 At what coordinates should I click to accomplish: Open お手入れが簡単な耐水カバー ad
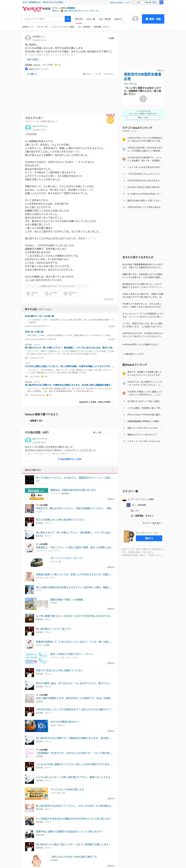65,721
